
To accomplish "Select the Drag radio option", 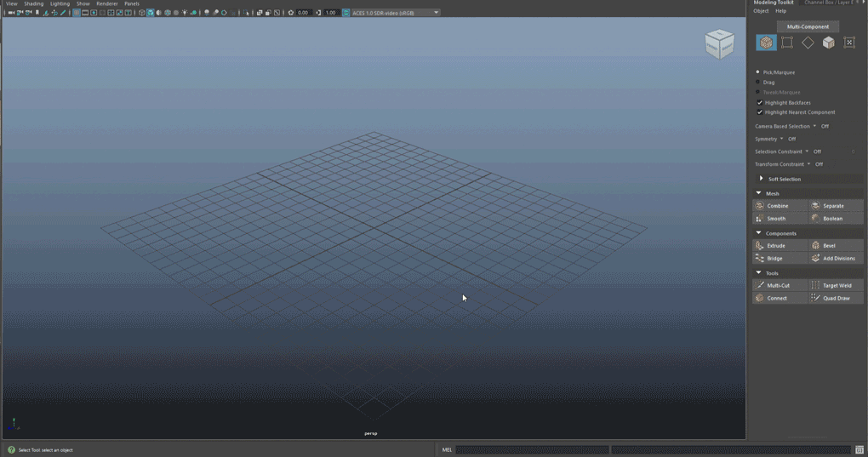I will 765,83.
